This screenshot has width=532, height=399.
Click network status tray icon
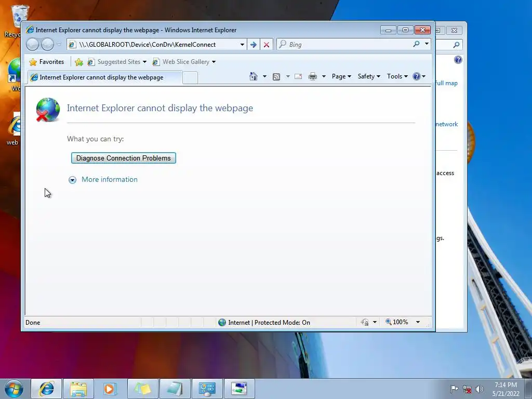(x=467, y=389)
